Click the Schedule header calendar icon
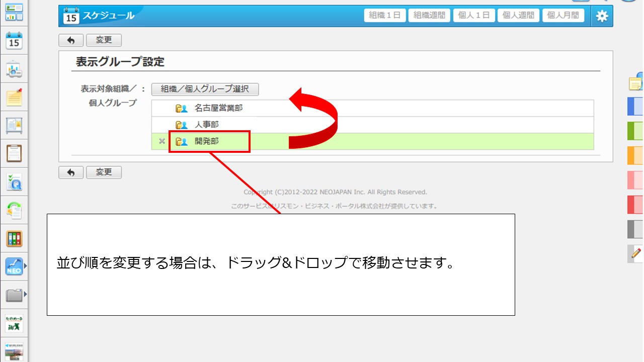Screen dimensions: 644x362 point(72,16)
